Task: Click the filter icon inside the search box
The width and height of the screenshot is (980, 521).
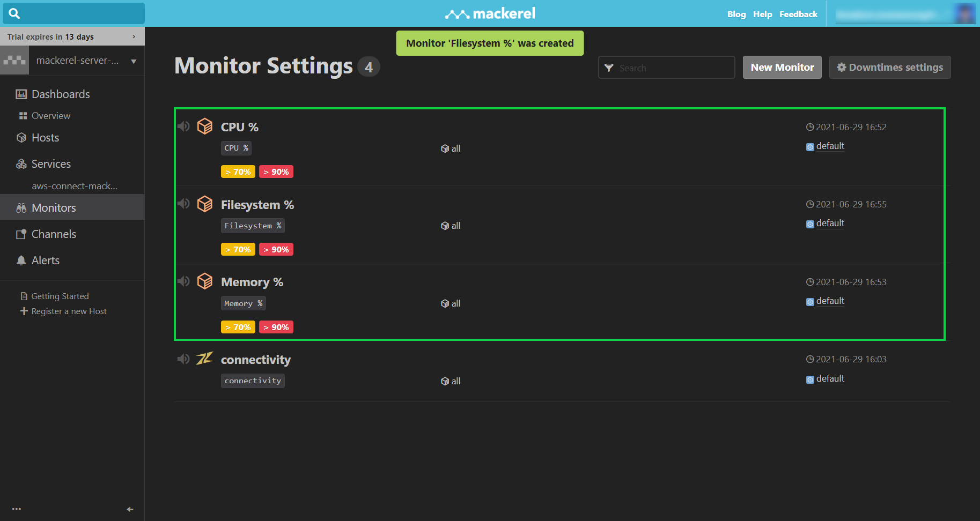Action: click(x=608, y=68)
